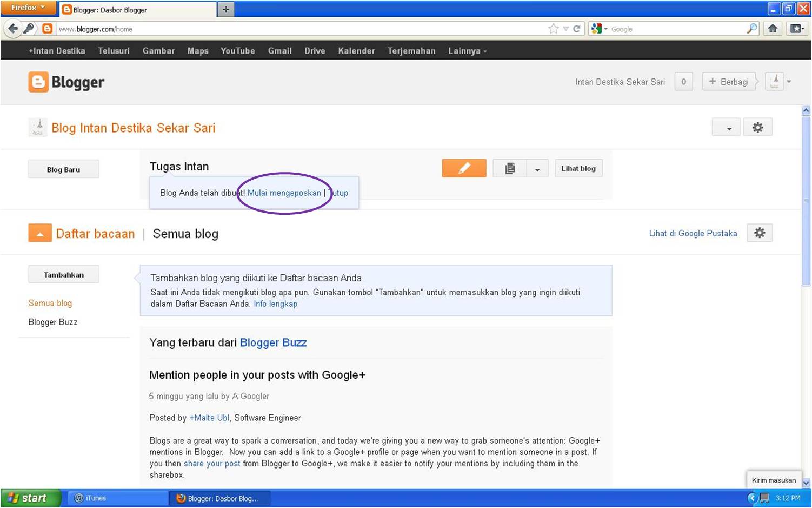Open YouTube in Google bar
Viewport: 812px width, 508px height.
tap(237, 51)
